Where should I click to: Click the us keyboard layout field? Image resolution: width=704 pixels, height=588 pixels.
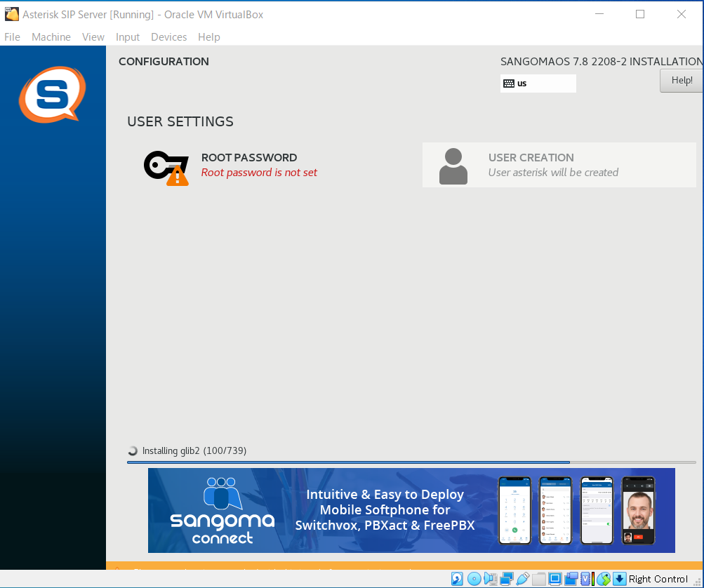(x=538, y=83)
